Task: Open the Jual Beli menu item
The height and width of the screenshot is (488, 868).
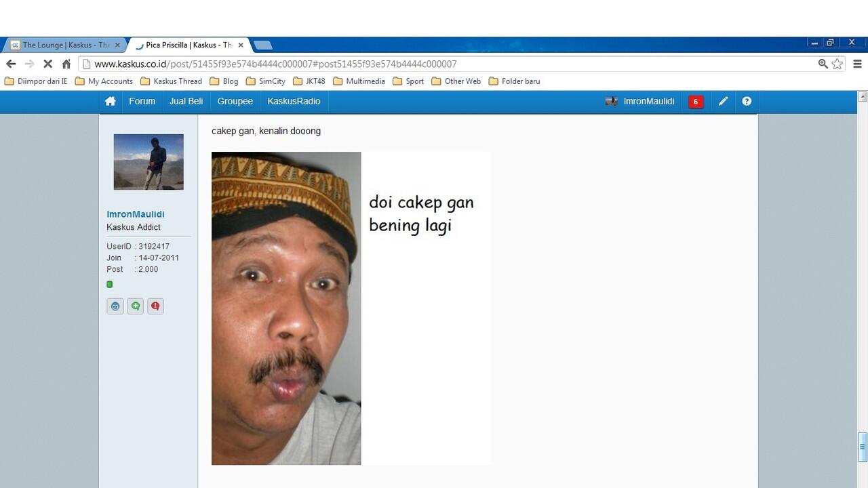Action: pos(186,101)
